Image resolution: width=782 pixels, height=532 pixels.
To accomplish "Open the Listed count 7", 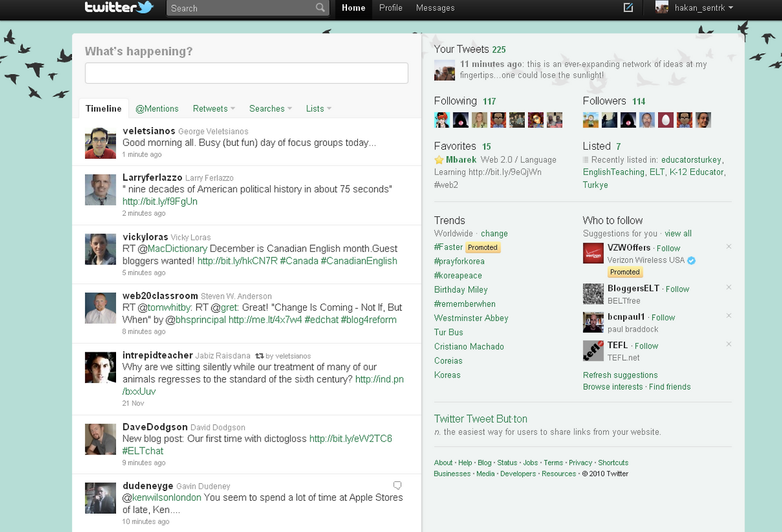I will click(x=618, y=147).
